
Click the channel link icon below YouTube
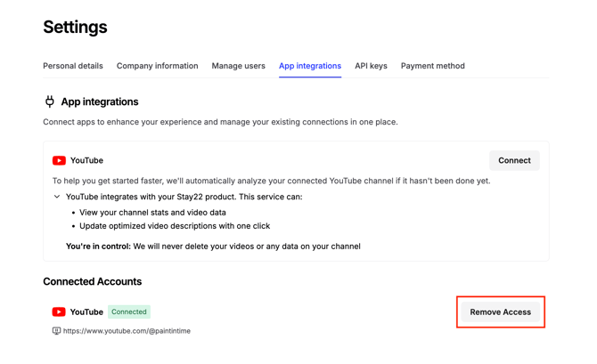coord(56,331)
